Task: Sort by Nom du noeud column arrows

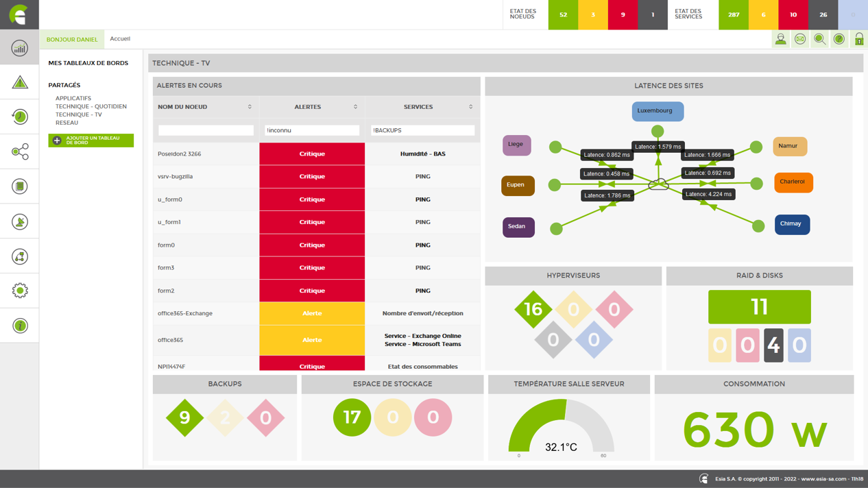Action: pyautogui.click(x=250, y=107)
